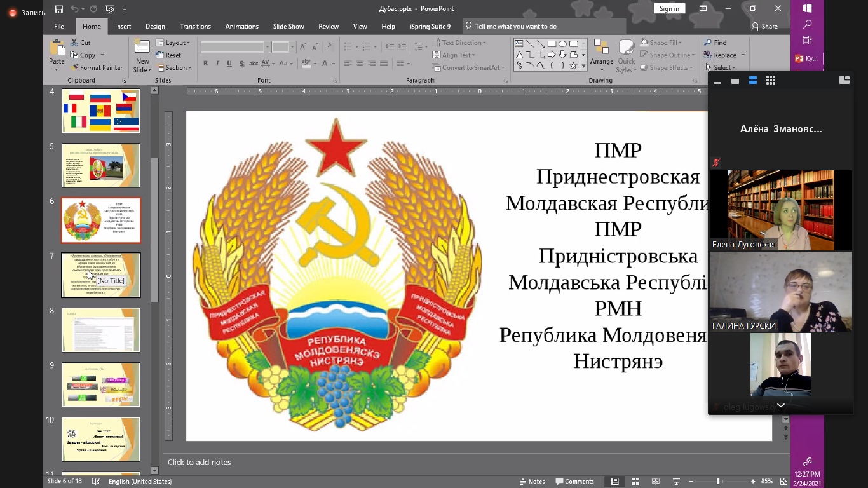868x488 pixels.
Task: Click the Save icon in quick access toolbar
Action: pyautogui.click(x=59, y=9)
